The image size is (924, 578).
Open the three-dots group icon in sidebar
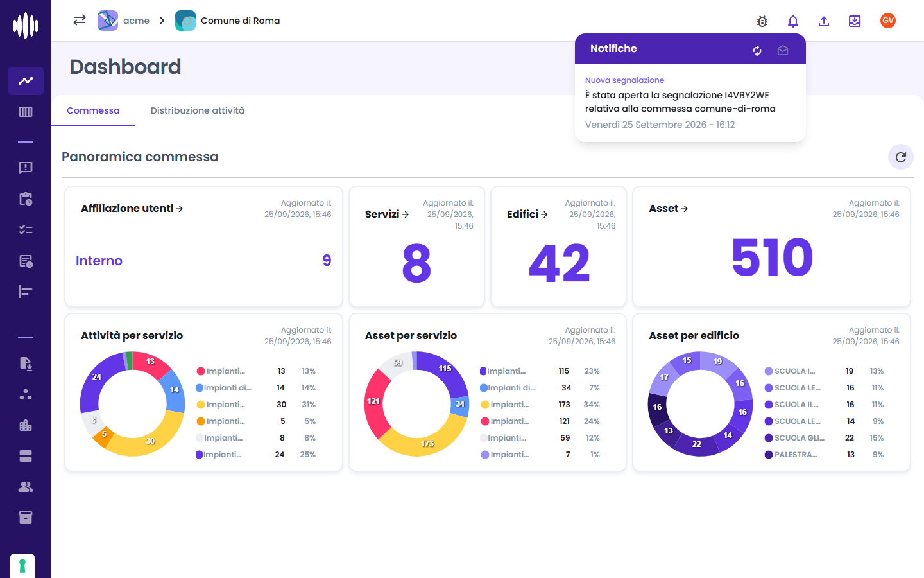(26, 394)
